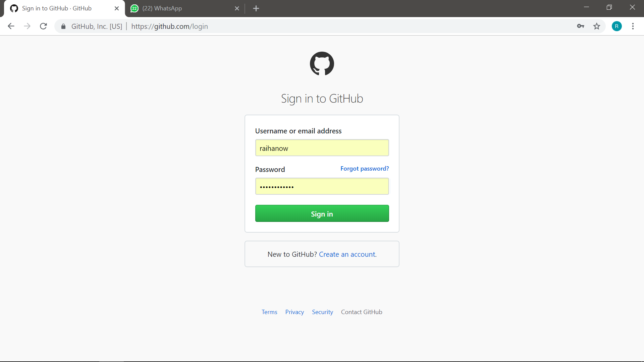Open GitHub's Terms page

click(269, 312)
